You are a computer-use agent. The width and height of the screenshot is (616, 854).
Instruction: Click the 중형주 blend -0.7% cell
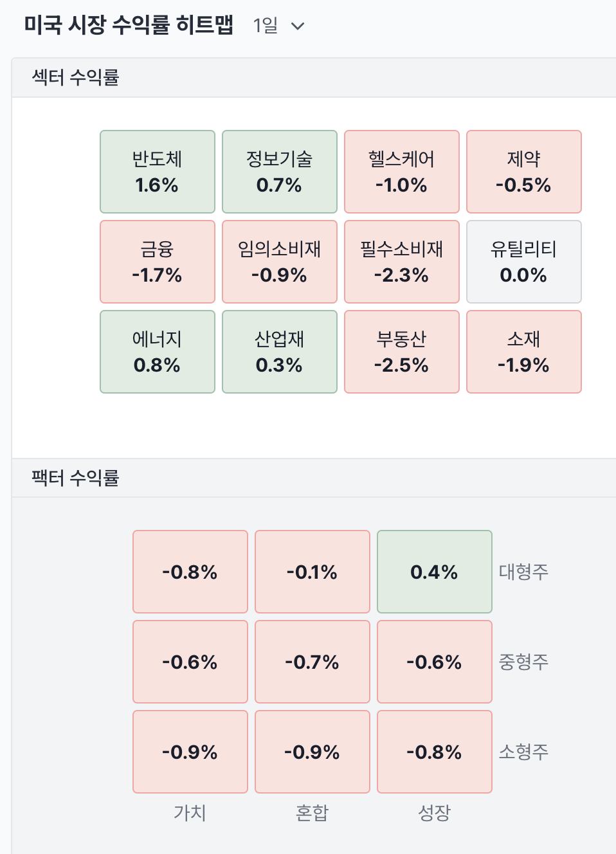pyautogui.click(x=313, y=662)
